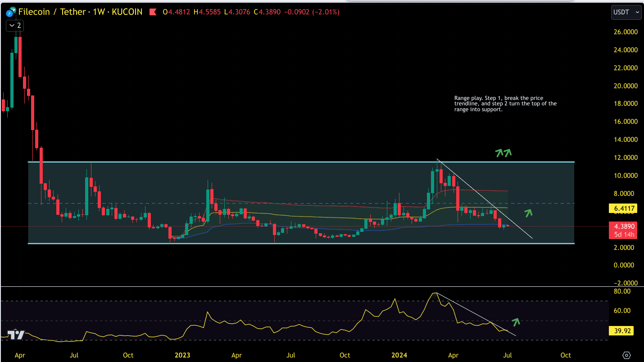Select the white descending trendline on price candles
Screen dimensions: 644x362
[485, 199]
